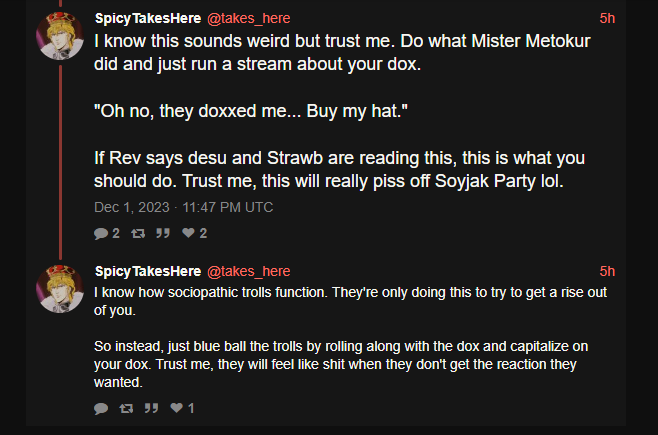Screen dimensions: 658x435
Task: Click the @takes_here handle on the second post
Action: coord(248,271)
